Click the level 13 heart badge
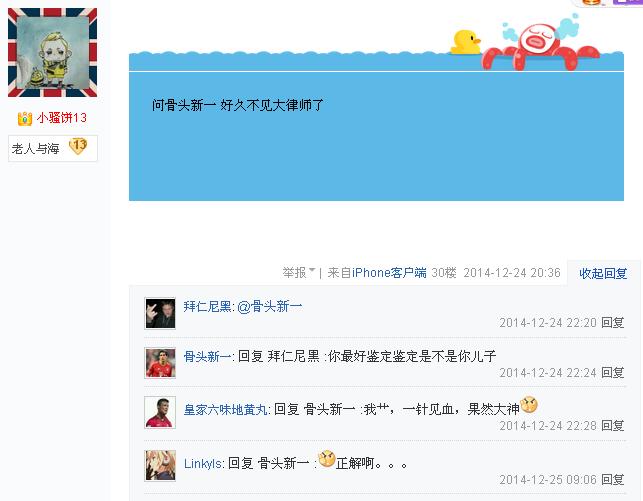Viewport: 643px width, 501px height. click(x=78, y=146)
